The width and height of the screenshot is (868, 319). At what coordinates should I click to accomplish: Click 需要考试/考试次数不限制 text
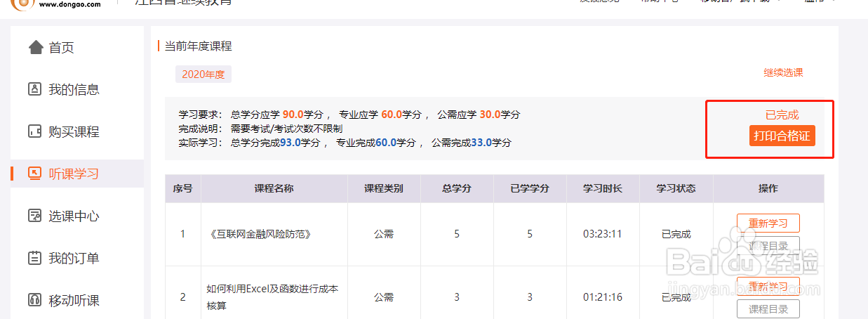point(286,128)
